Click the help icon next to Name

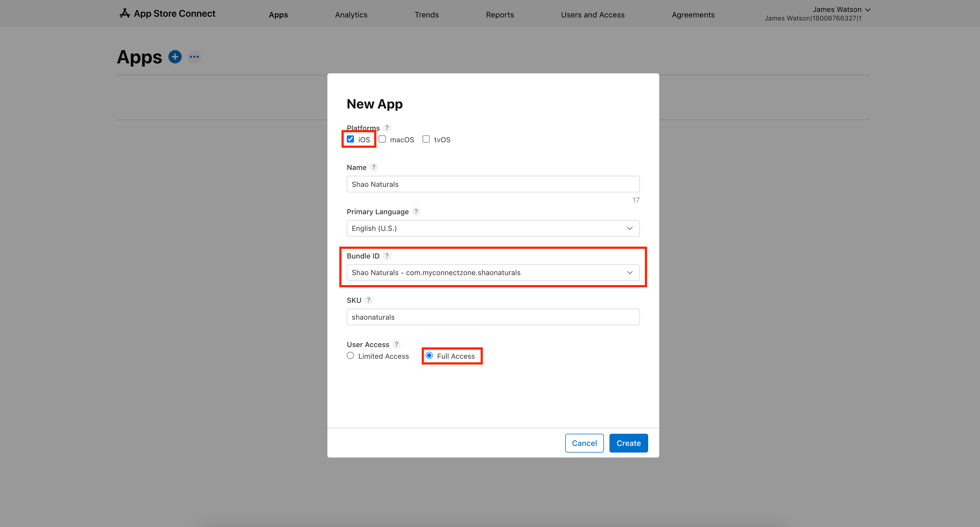pyautogui.click(x=374, y=167)
